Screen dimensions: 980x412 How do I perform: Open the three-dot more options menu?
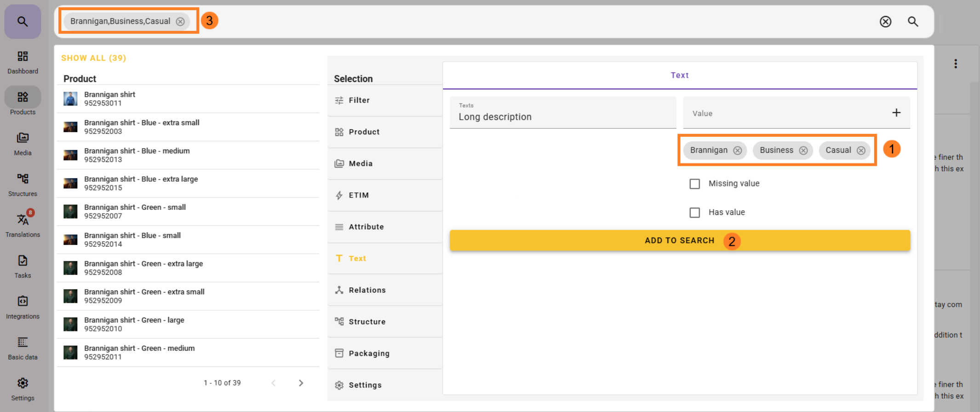955,64
